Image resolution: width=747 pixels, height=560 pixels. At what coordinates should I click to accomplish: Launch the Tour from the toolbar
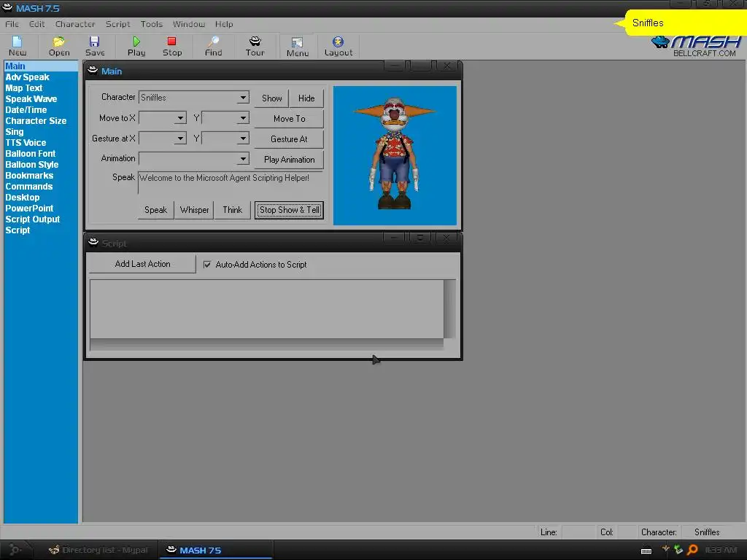(255, 46)
